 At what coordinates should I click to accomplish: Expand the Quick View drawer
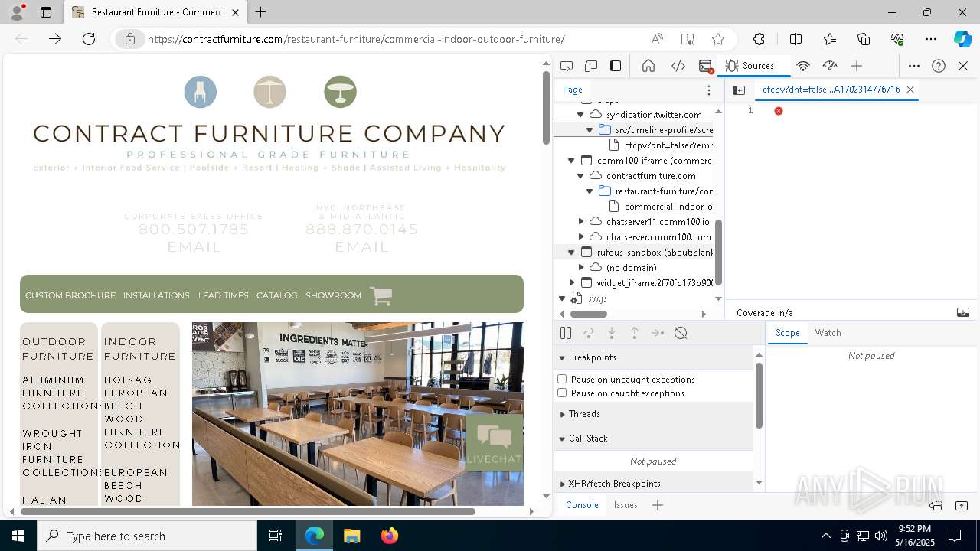(x=962, y=506)
